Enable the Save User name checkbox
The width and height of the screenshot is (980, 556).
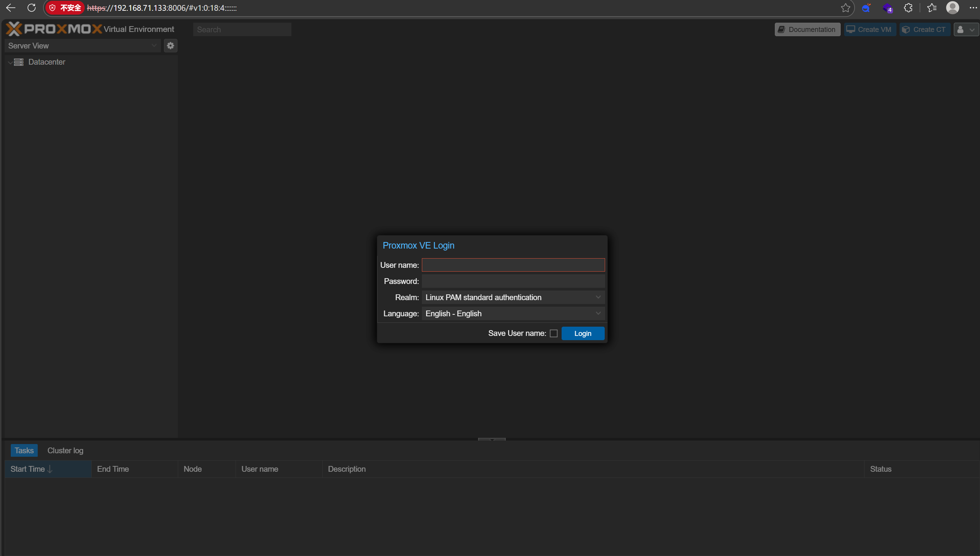pyautogui.click(x=554, y=333)
